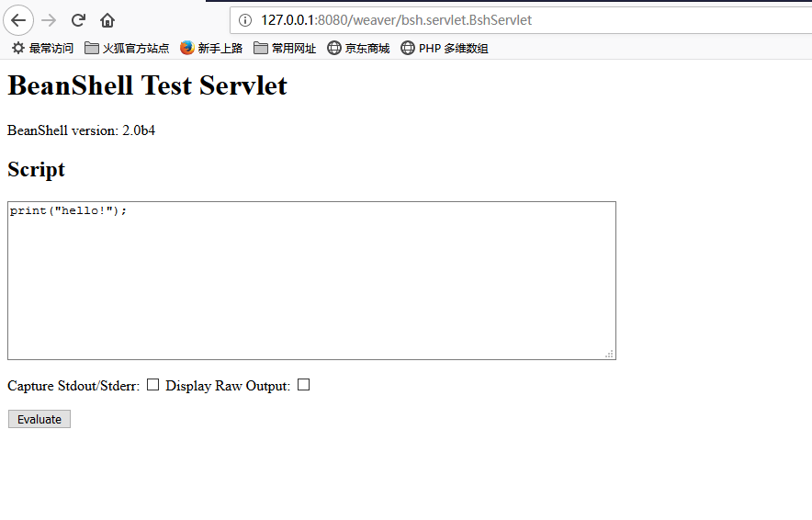Viewport: 812px width, 520px height.
Task: Open the 最常访问 bookmark
Action: (x=43, y=48)
